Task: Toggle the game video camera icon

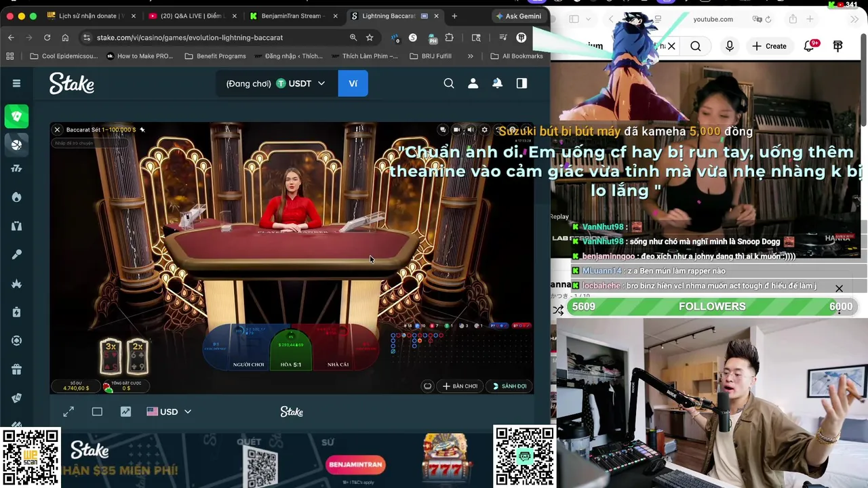Action: (456, 129)
